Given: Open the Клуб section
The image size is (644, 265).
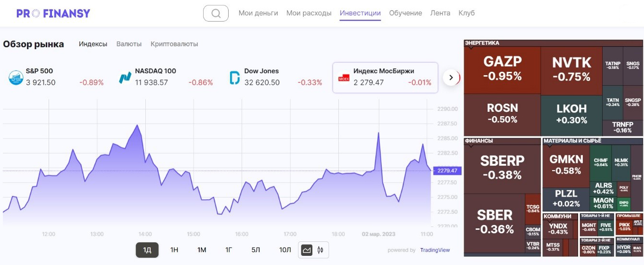Looking at the screenshot, I should tap(466, 13).
